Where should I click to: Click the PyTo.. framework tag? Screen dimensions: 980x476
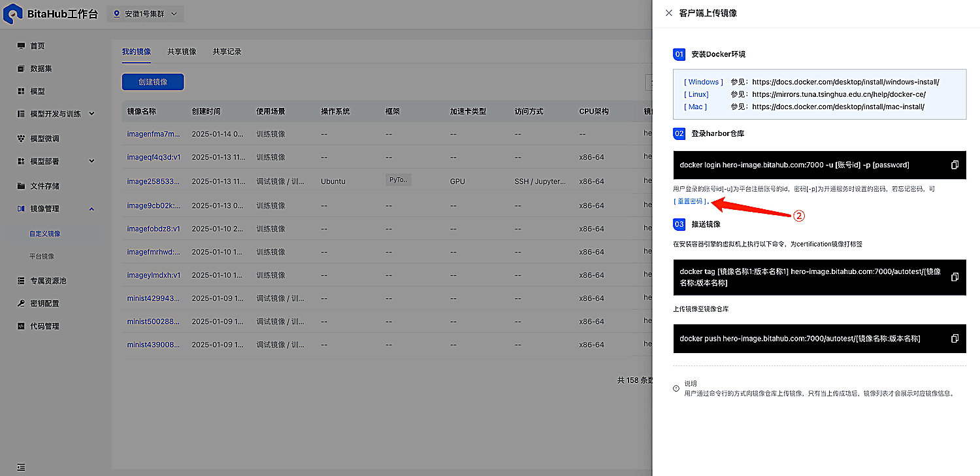click(399, 180)
